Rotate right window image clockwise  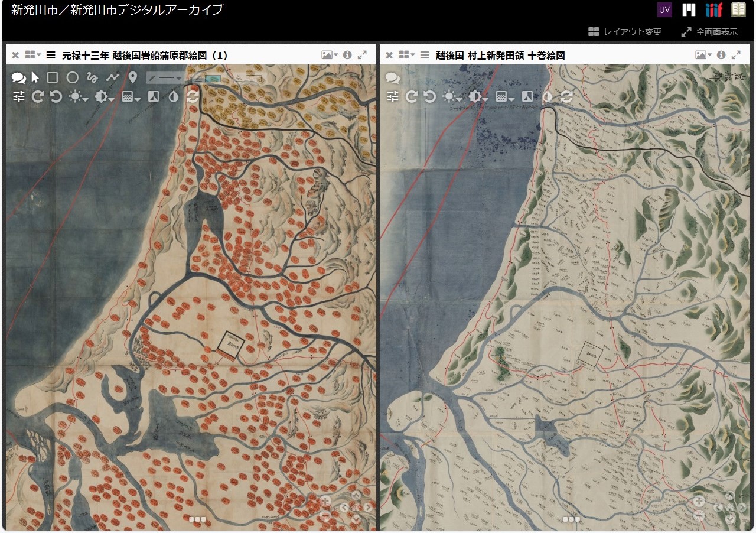[411, 96]
